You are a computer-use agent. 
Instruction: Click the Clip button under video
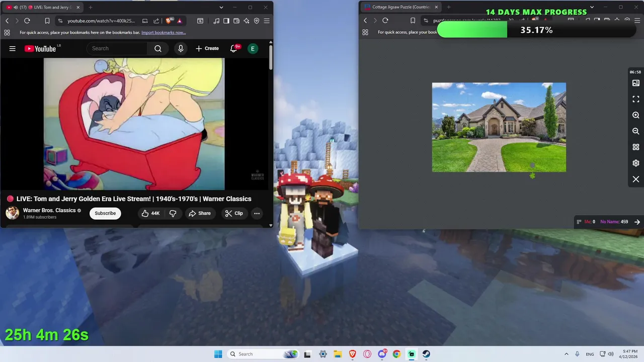[234, 213]
